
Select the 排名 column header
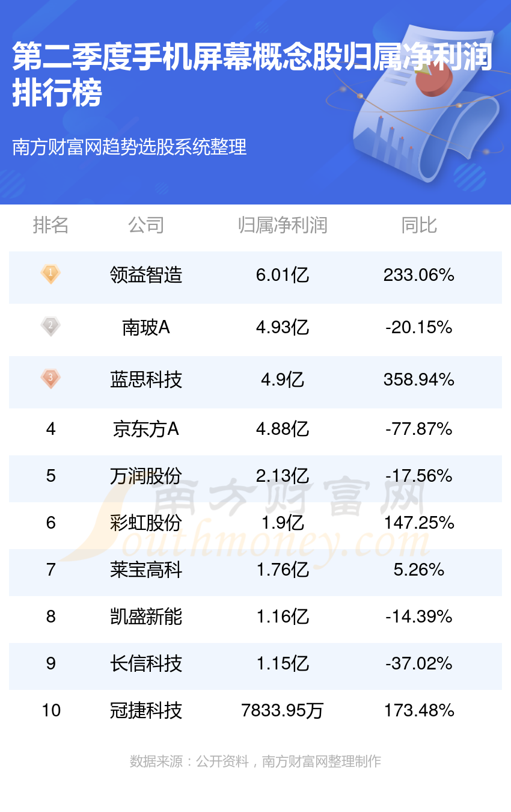(50, 226)
